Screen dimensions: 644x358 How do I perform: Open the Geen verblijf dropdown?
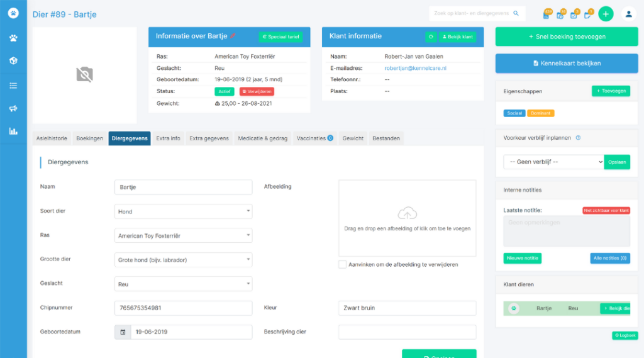(x=553, y=162)
